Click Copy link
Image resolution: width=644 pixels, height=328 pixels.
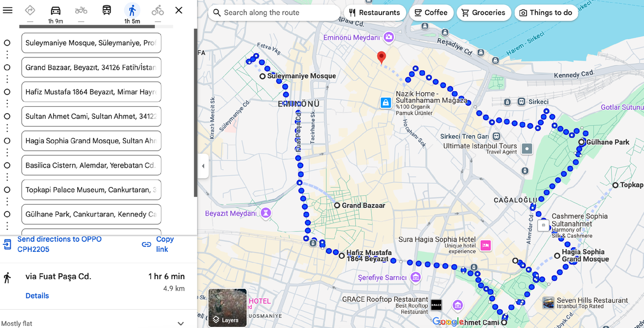pyautogui.click(x=165, y=244)
